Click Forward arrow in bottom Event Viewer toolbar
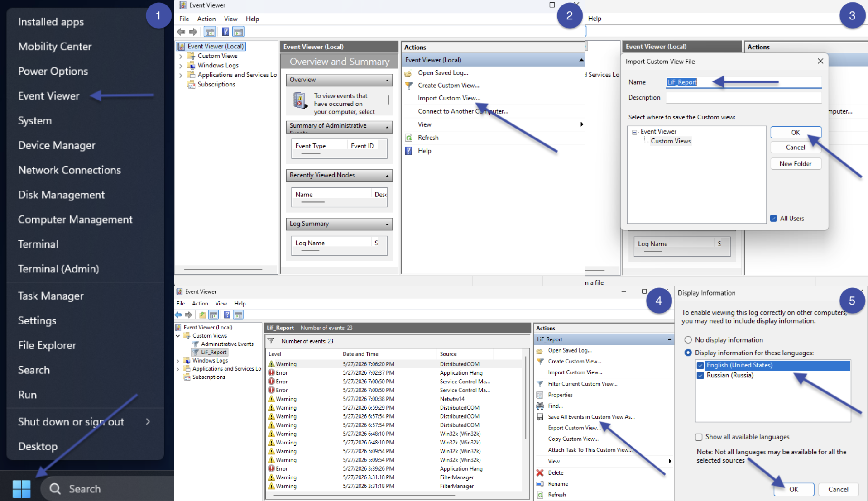868x501 pixels. pos(188,315)
